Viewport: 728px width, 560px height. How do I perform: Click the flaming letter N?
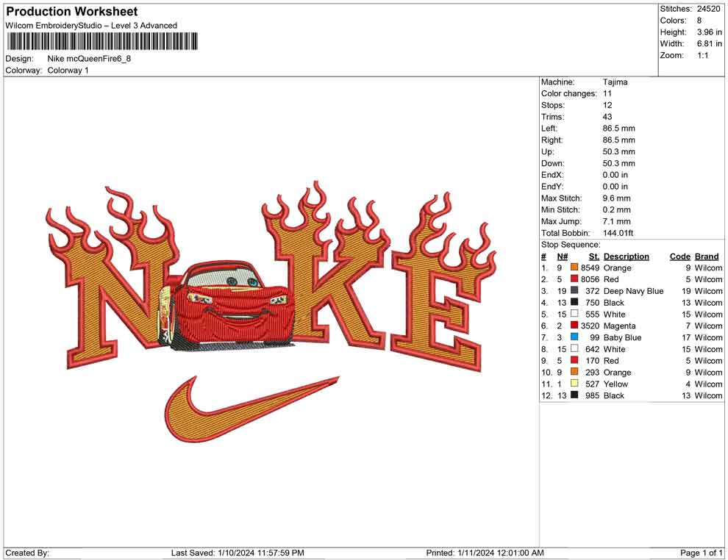point(114,279)
